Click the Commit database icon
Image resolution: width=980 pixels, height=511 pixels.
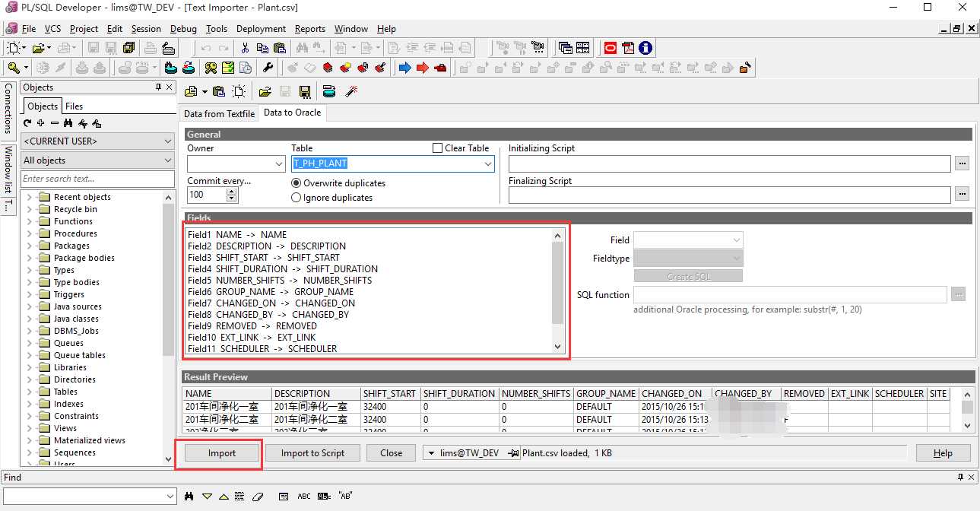point(81,68)
